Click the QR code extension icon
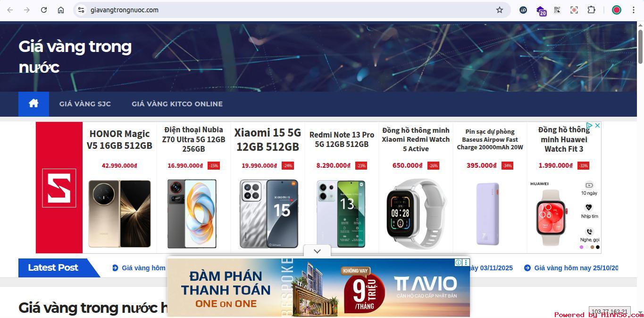This screenshot has height=318, width=644. point(557,10)
